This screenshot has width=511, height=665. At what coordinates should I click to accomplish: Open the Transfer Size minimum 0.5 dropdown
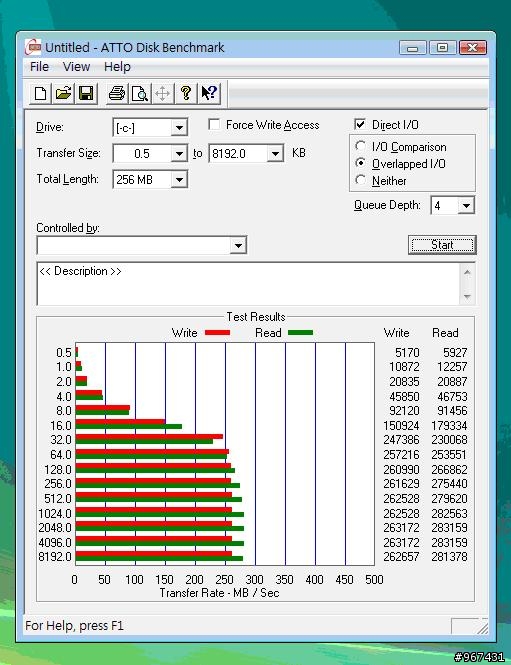coord(179,154)
